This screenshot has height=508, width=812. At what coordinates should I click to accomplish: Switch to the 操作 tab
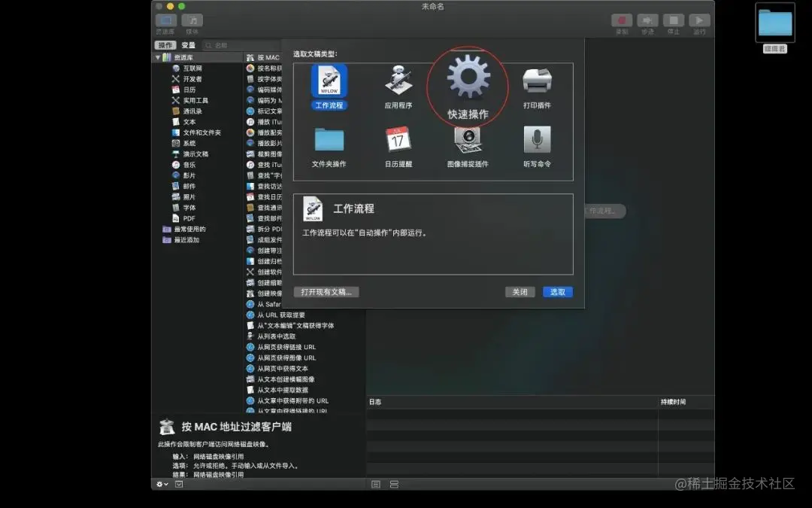(x=164, y=44)
